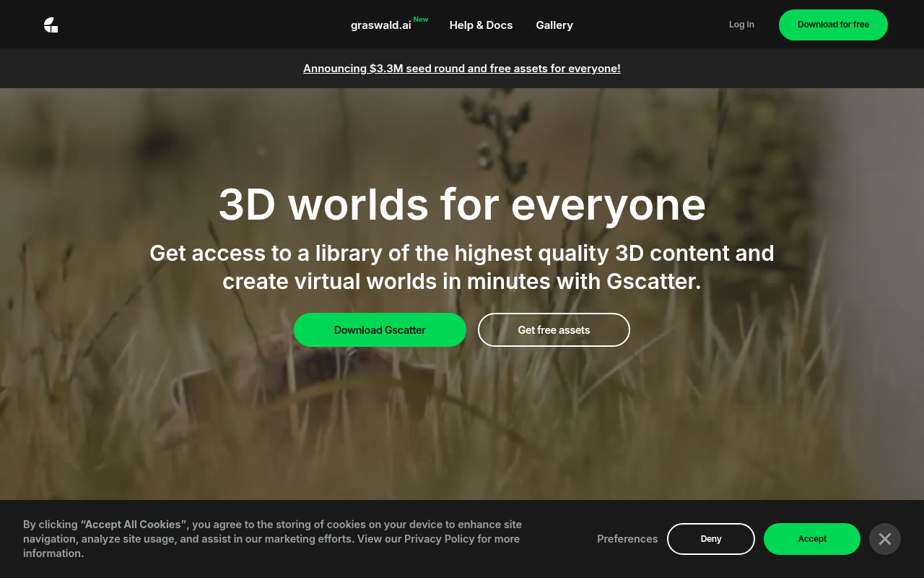Select the circular close icon on cookie notice
924x578 pixels.
[x=884, y=538]
